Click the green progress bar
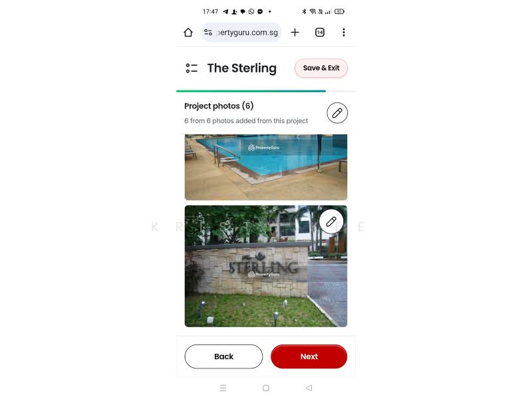532x399 pixels. click(x=251, y=91)
